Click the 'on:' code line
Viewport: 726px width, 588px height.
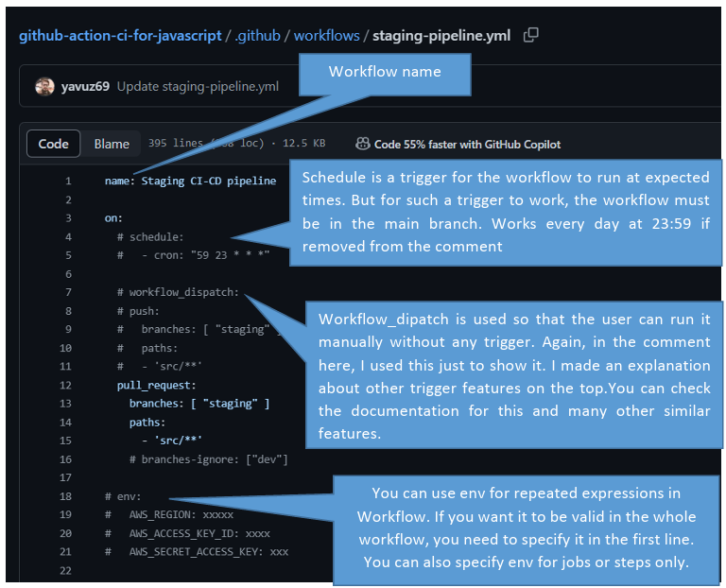pyautogui.click(x=113, y=218)
